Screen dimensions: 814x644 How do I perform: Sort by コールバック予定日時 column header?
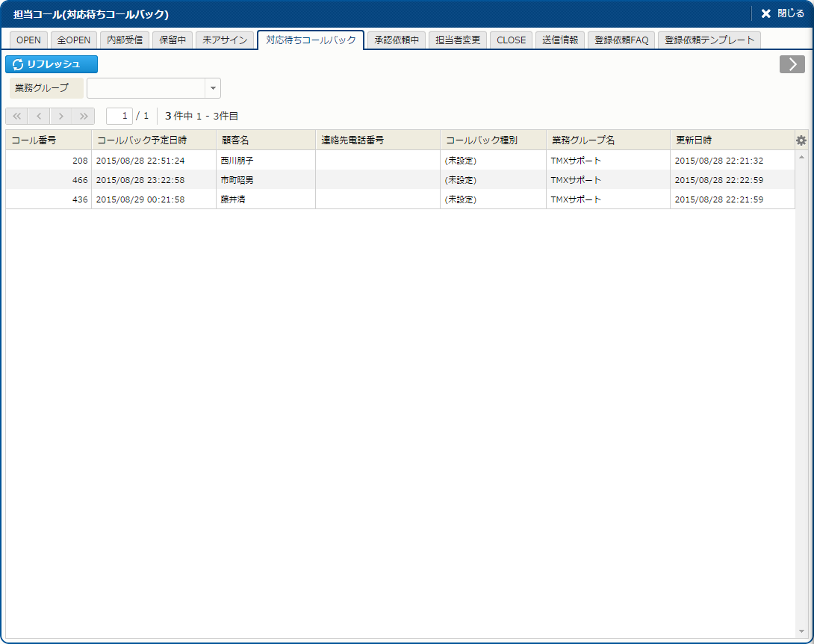[x=153, y=140]
